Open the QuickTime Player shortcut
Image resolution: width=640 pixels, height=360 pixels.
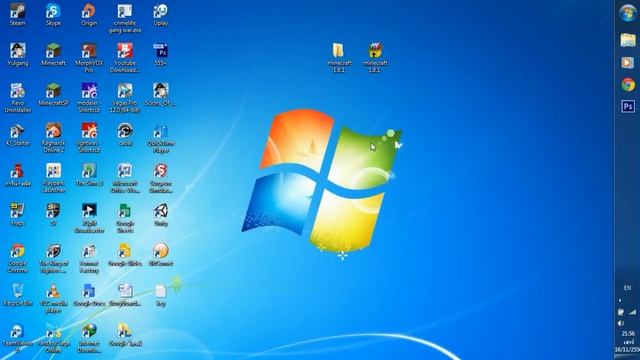click(161, 138)
